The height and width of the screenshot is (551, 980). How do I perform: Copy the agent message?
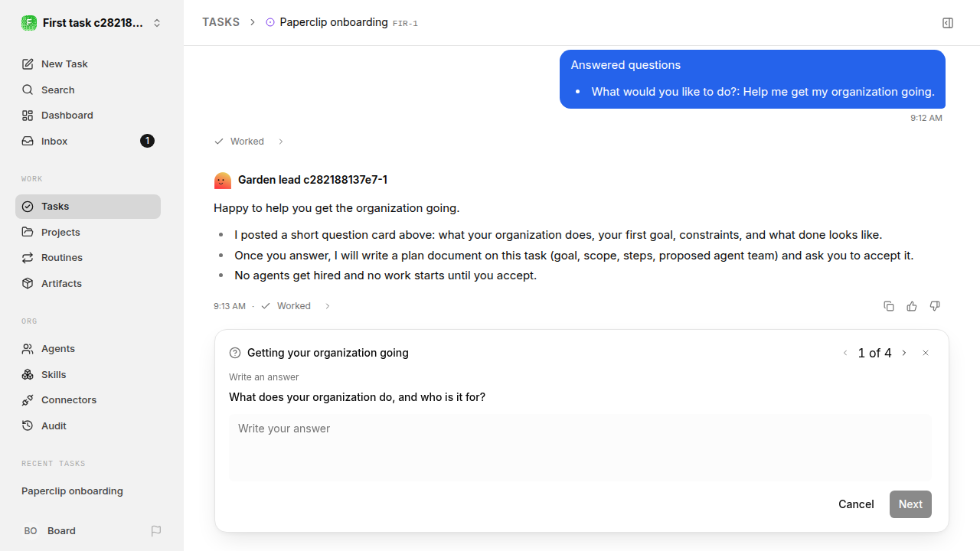889,306
